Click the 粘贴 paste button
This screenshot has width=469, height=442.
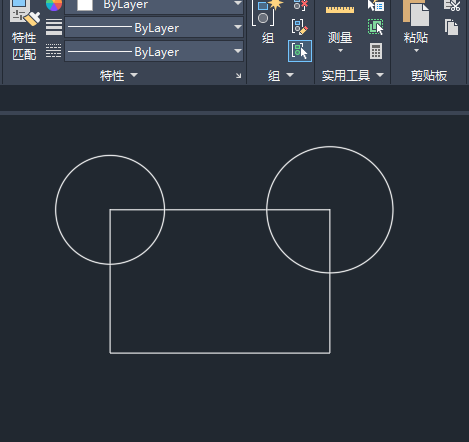(x=416, y=22)
